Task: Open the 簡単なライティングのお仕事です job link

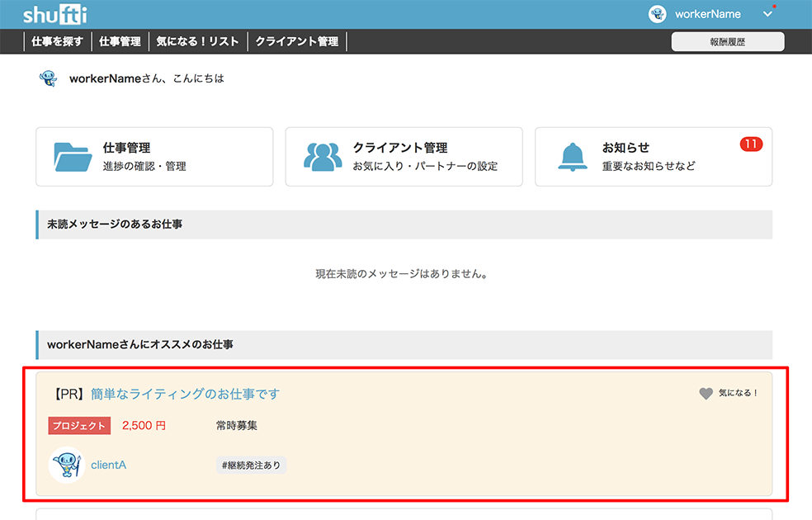Action: click(185, 395)
